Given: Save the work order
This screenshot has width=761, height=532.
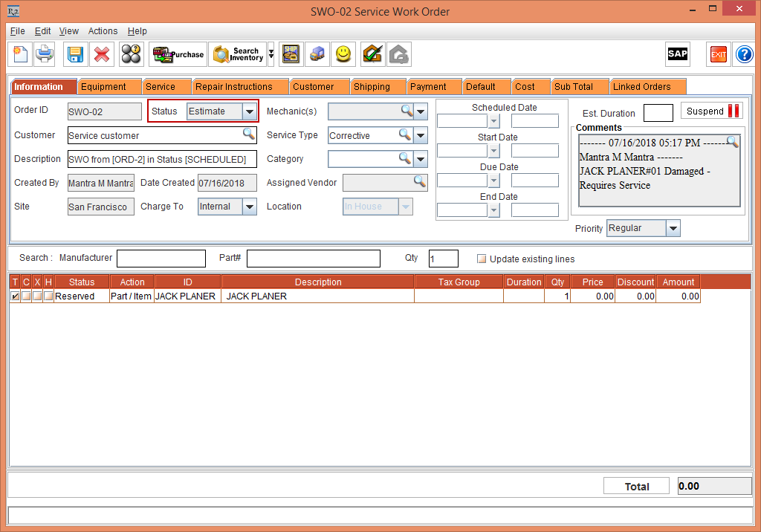Looking at the screenshot, I should [x=74, y=53].
